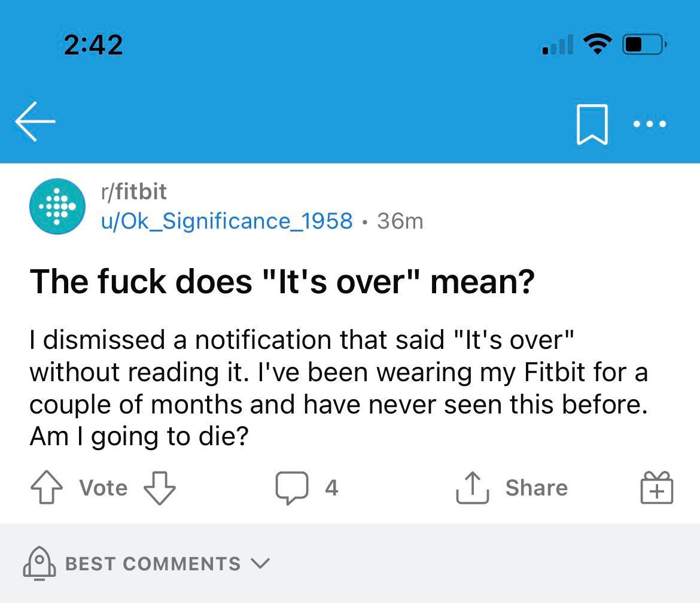Tap the 2:42 clock in status bar

pos(93,45)
